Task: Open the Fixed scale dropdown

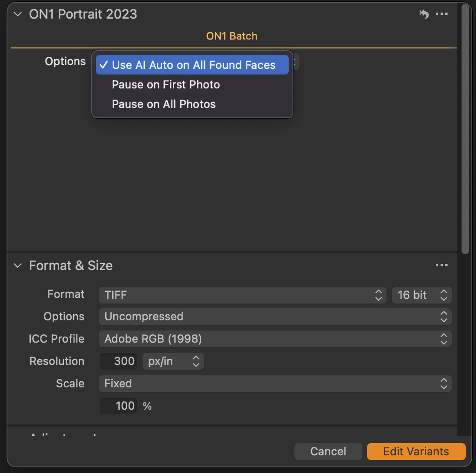Action: [x=275, y=384]
